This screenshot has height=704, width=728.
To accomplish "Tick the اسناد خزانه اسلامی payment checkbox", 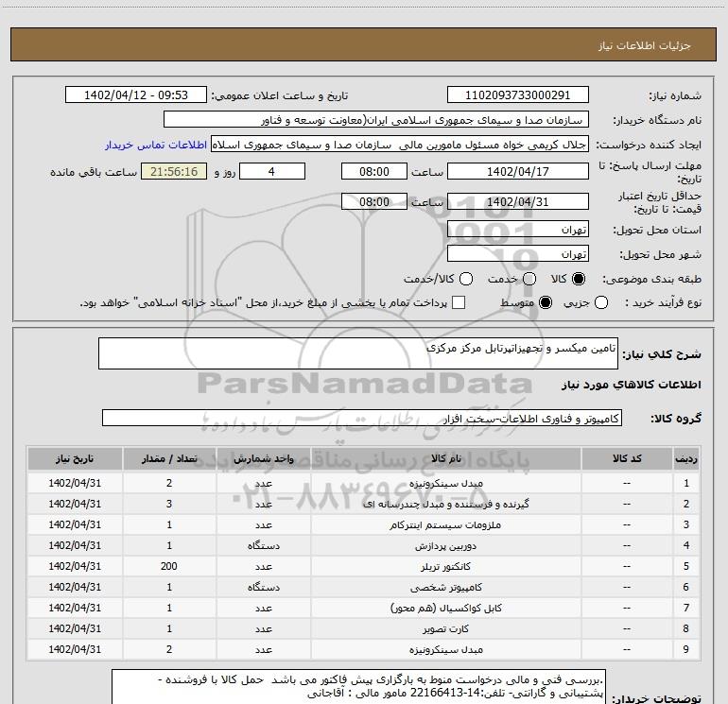I will tap(459, 302).
